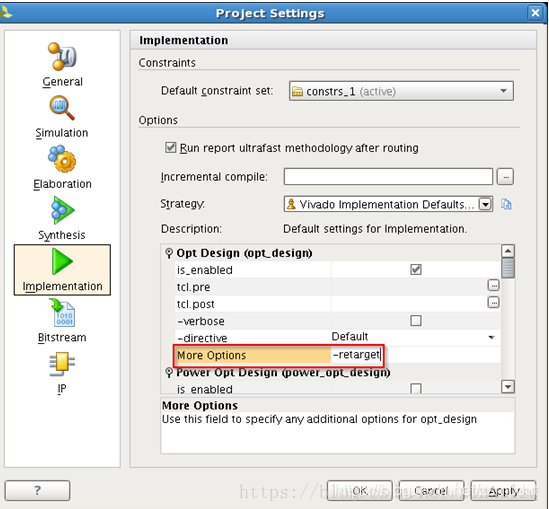Enable the -verbose checkbox
549x509 pixels.
(x=416, y=321)
